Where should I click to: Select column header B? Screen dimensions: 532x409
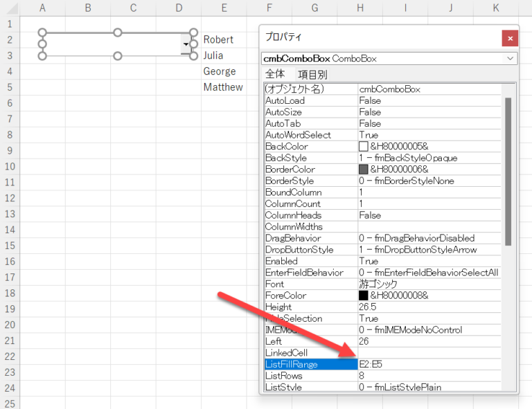tap(88, 8)
